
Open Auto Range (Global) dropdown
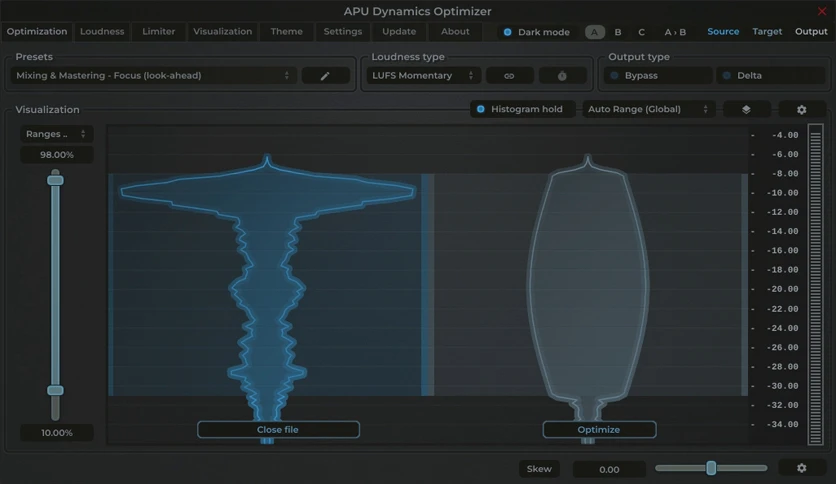[x=648, y=109]
